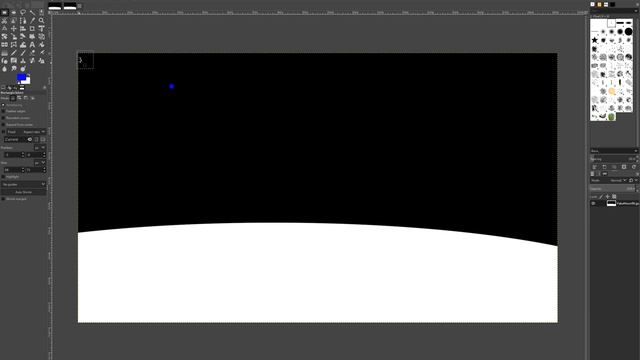This screenshot has height=360, width=640.
Task: Enable the Highlight checkbox
Action: pos(3,177)
